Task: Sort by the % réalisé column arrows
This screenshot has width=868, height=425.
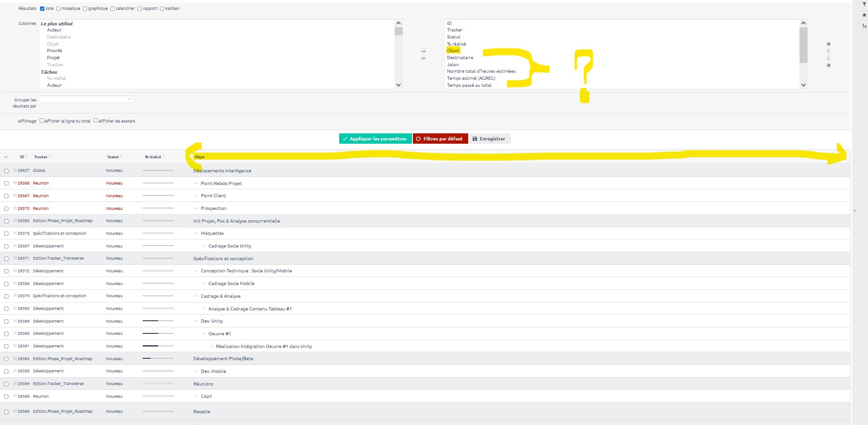Action: pyautogui.click(x=163, y=156)
